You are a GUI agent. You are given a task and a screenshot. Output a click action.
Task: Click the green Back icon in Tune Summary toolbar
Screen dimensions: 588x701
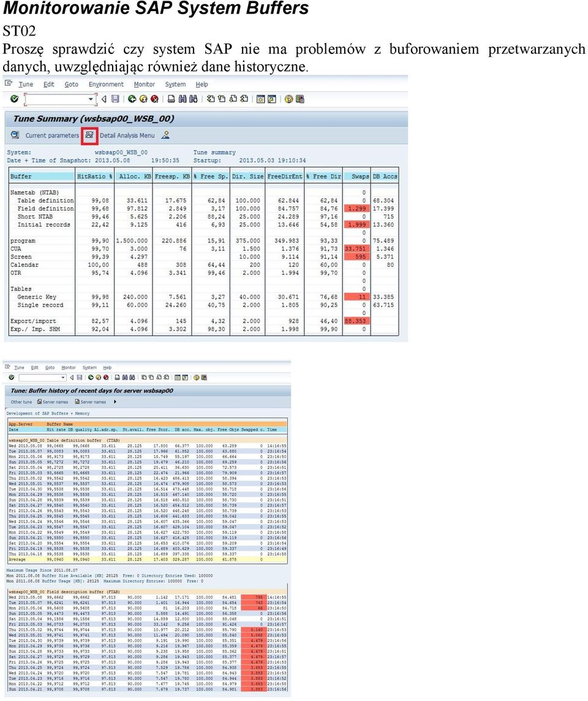point(132,99)
